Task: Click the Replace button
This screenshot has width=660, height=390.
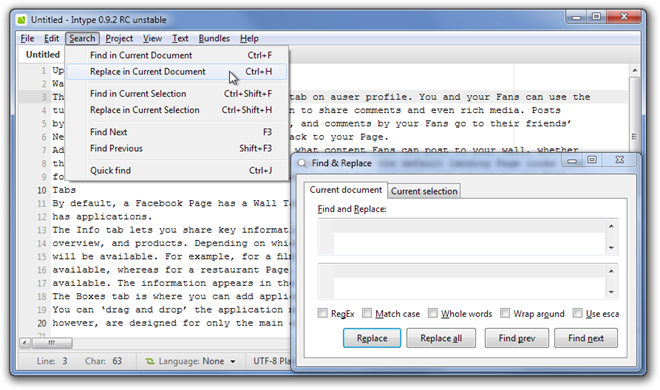Action: [372, 338]
